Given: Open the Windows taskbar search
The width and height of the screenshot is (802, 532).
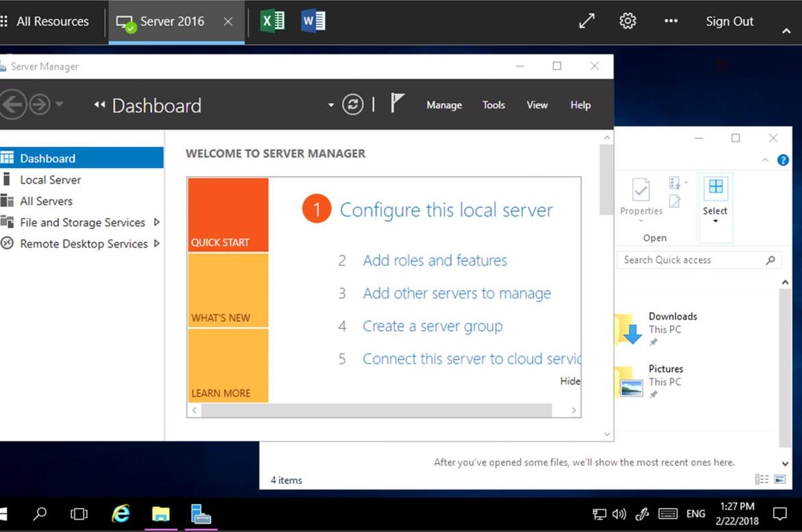Looking at the screenshot, I should [39, 513].
